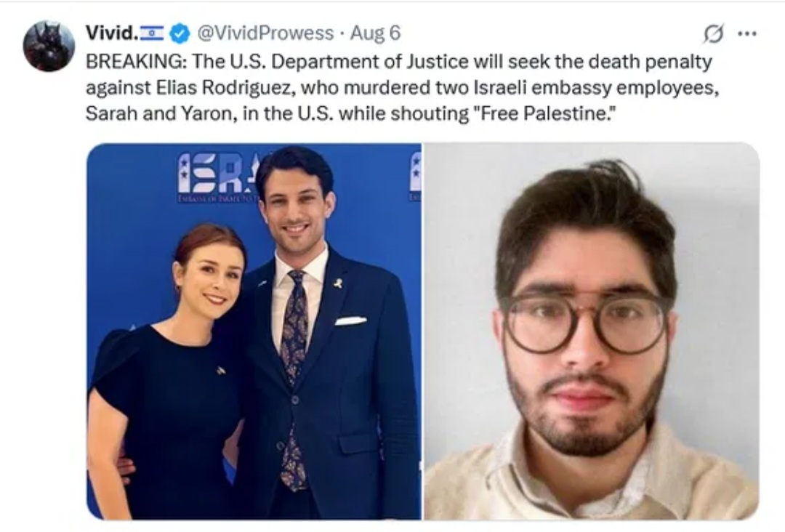785x532 pixels.
Task: Click the quoted "Free Palestine." text
Action: pyautogui.click(x=544, y=113)
